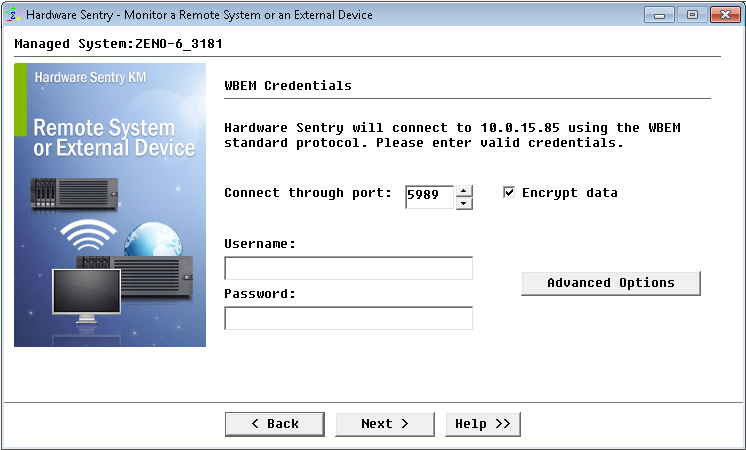Expand the Help >> panel

point(482,424)
